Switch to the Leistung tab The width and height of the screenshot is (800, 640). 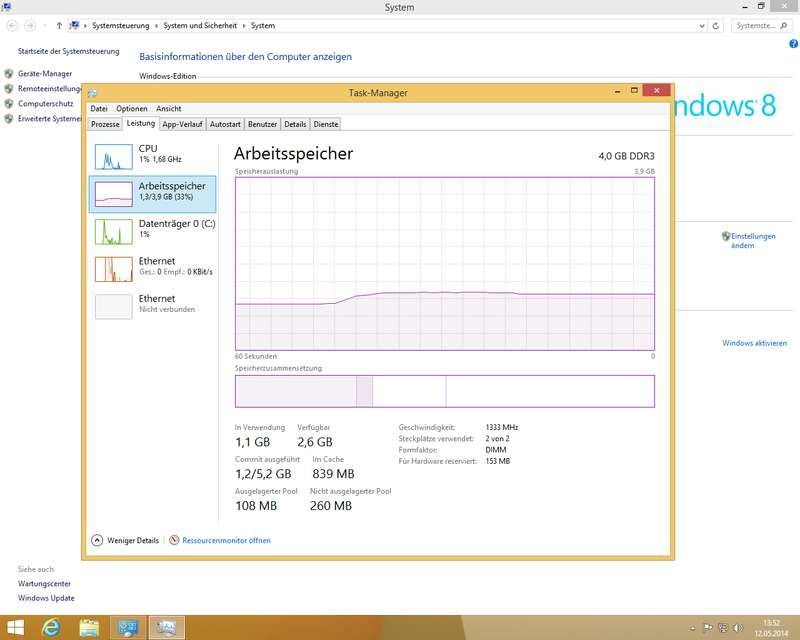click(141, 123)
